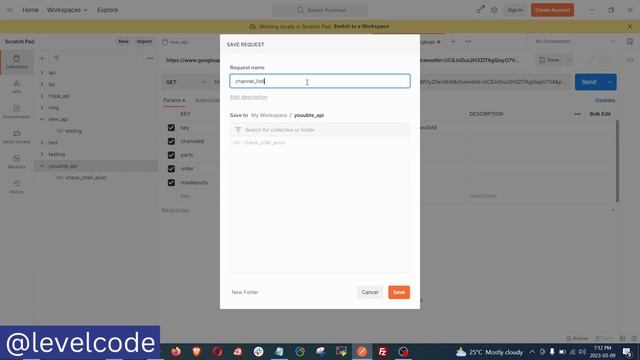
Task: Click the Request name input field
Action: pos(320,81)
